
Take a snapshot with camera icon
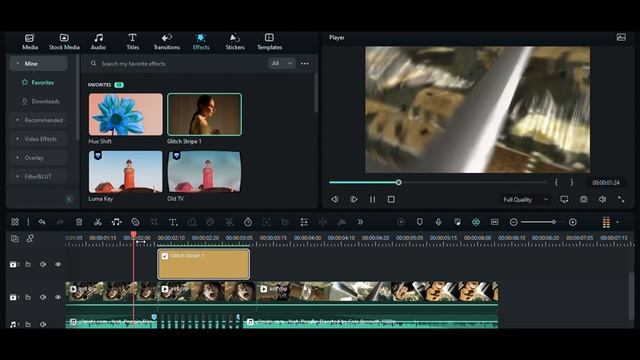coord(584,199)
